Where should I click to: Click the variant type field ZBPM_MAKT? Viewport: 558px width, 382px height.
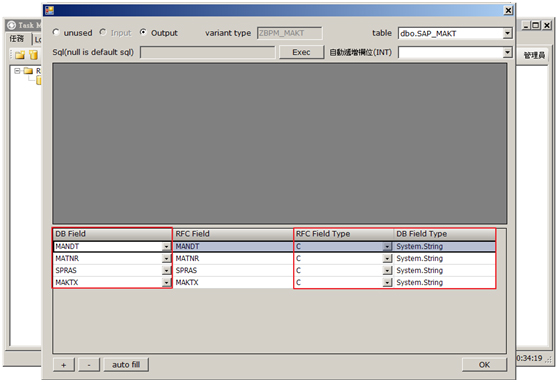(290, 33)
